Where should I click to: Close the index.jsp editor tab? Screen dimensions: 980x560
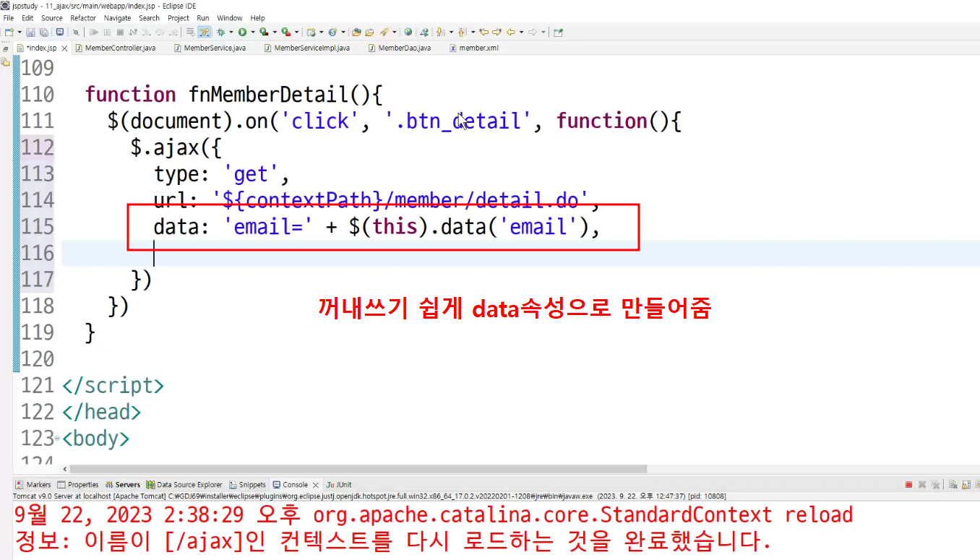click(64, 48)
